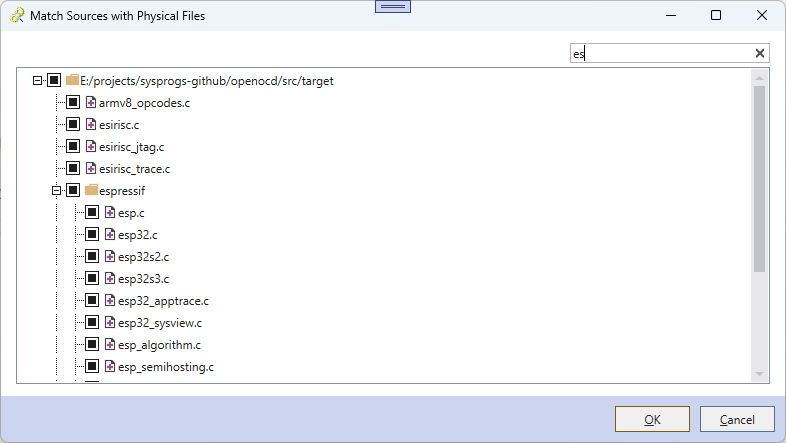Toggle checkbox for esp.c
The height and width of the screenshot is (443, 786).
[92, 212]
